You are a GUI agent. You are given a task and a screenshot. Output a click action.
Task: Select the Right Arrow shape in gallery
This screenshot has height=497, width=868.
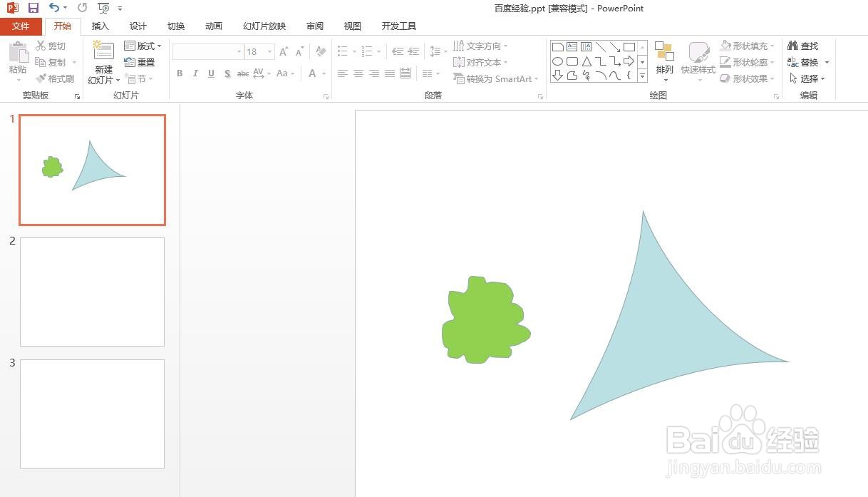pyautogui.click(x=629, y=61)
